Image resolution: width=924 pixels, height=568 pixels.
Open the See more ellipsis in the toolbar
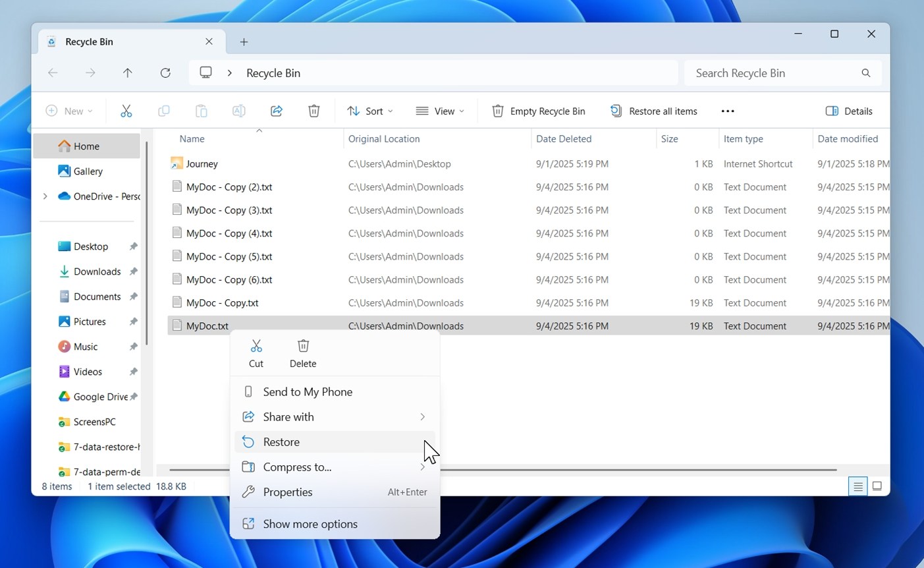(x=727, y=111)
